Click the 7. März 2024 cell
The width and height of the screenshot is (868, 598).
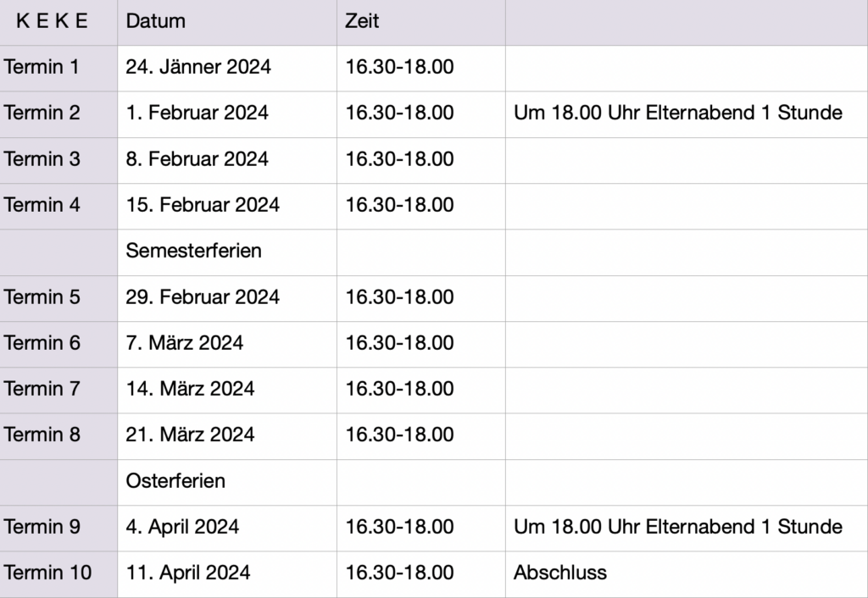click(184, 343)
